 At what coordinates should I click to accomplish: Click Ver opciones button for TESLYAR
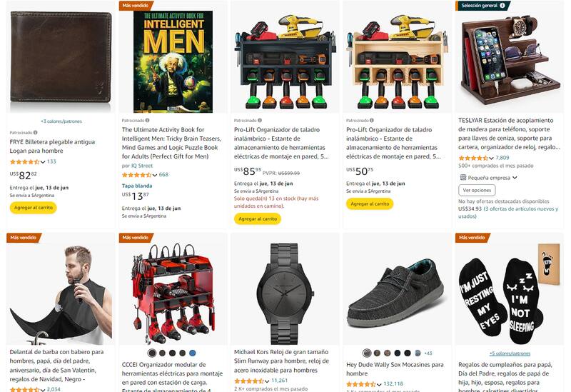477,190
